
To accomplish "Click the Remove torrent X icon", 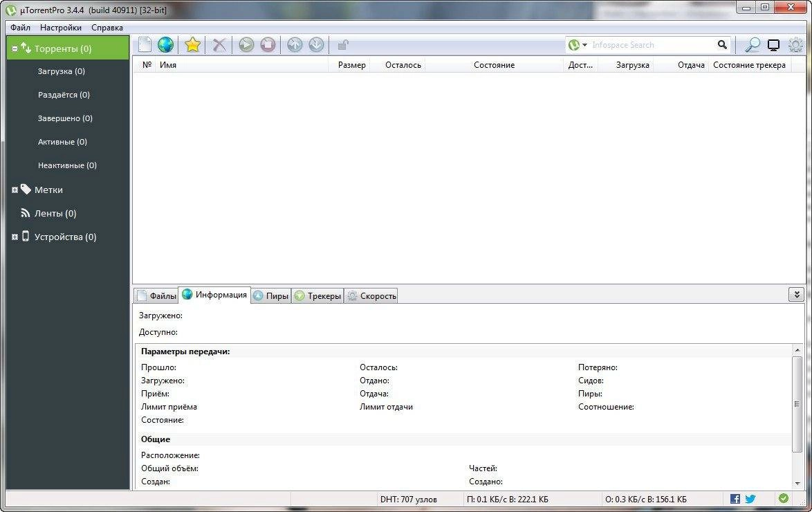I will (x=219, y=45).
